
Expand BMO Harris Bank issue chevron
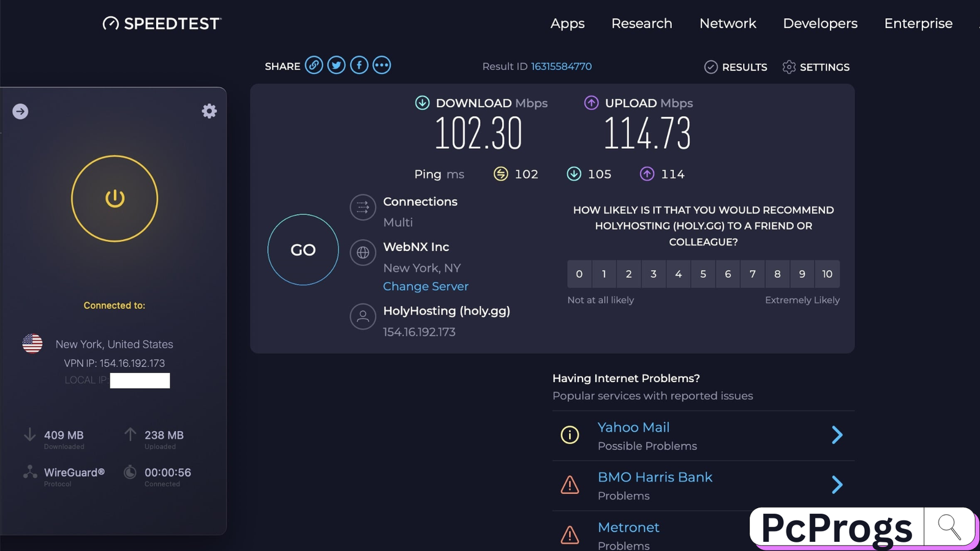(x=837, y=485)
